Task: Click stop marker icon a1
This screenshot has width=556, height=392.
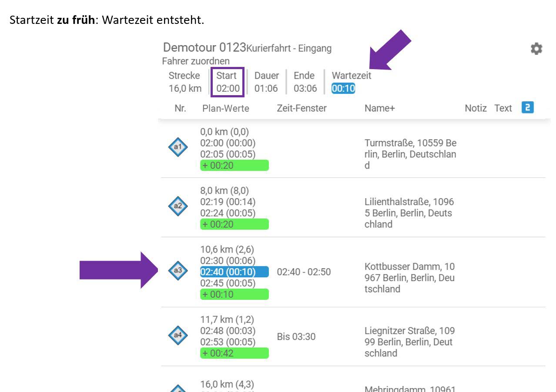Action: [178, 148]
